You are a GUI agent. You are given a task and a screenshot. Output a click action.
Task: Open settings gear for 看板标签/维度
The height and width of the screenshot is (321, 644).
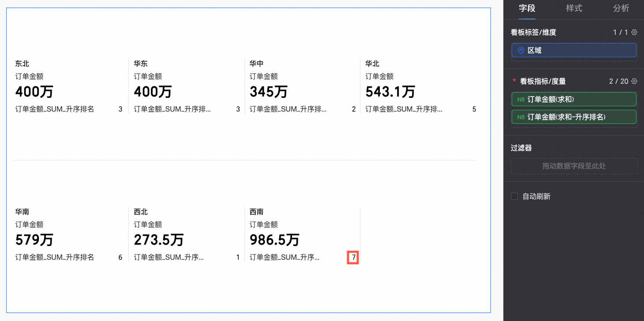tap(634, 33)
